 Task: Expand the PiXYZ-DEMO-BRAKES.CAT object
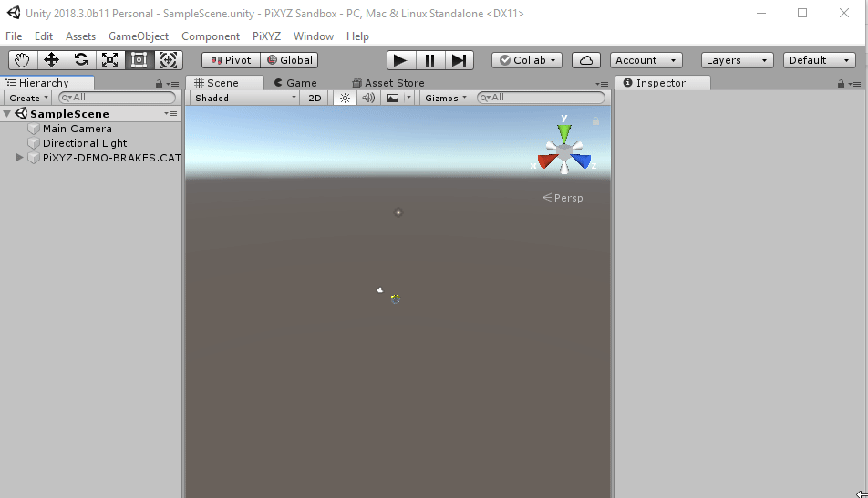19,158
